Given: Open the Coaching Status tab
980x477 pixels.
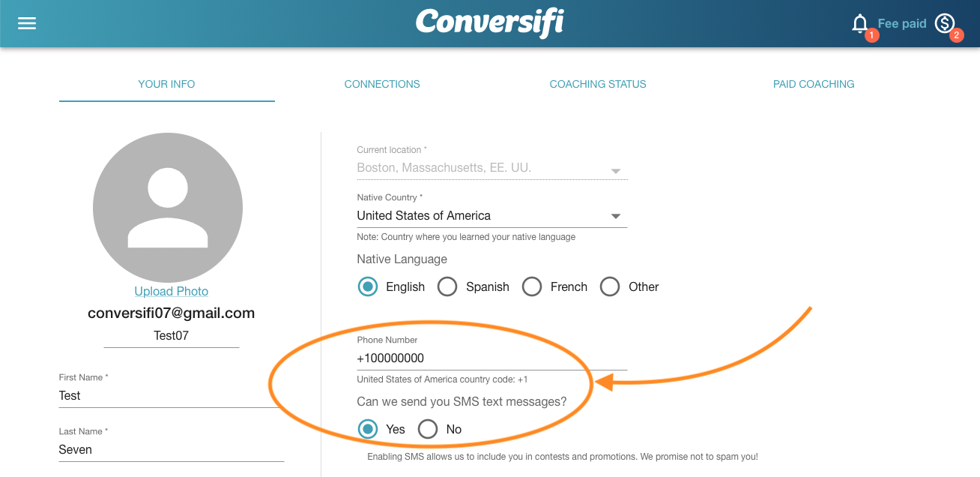Looking at the screenshot, I should 598,84.
